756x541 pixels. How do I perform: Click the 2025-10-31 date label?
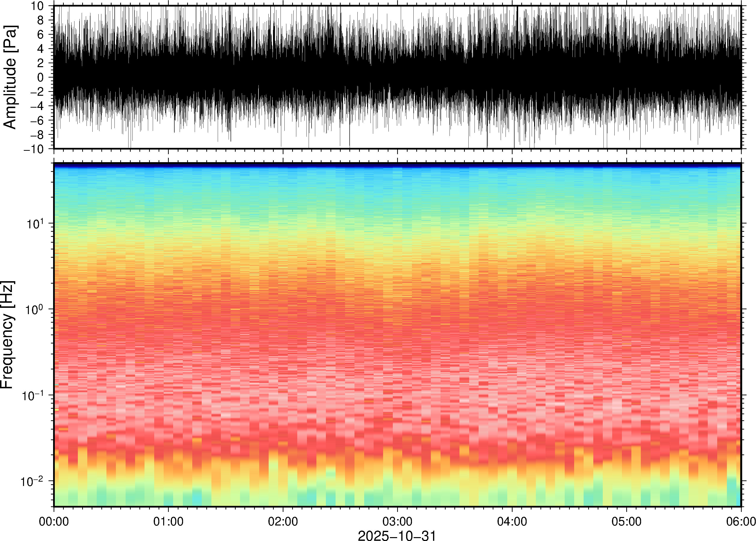tap(397, 536)
